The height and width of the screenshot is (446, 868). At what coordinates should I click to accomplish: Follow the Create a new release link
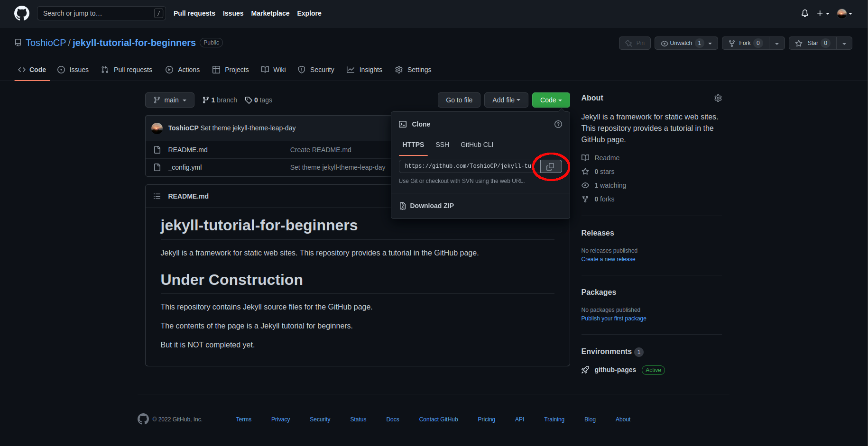[x=608, y=259]
